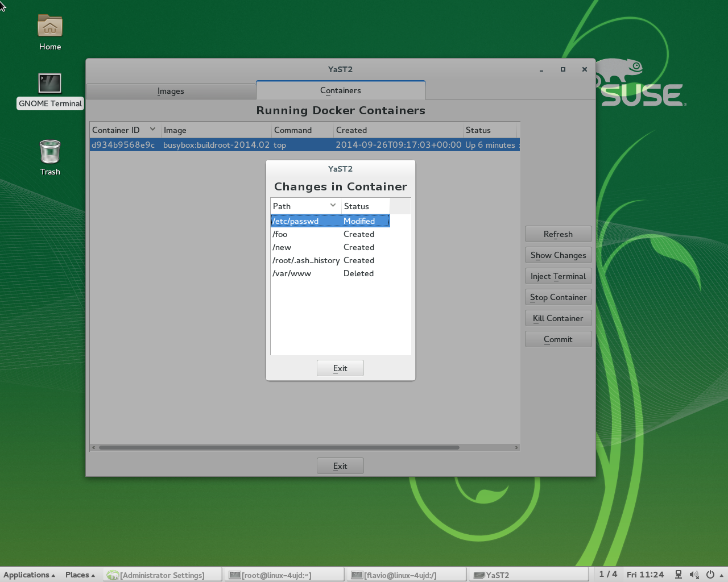Select the /new row
Viewport: 728px width, 582px height.
coord(330,247)
